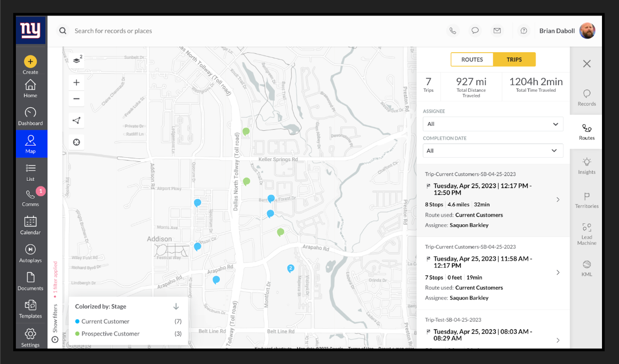Open the Create menu
Image resolution: width=619 pixels, height=364 pixels.
30,65
